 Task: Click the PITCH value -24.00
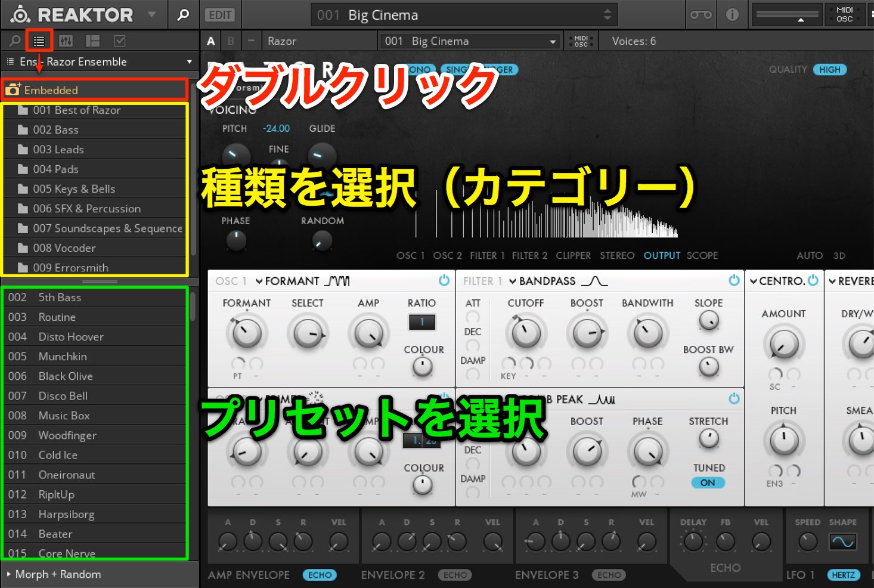point(276,128)
